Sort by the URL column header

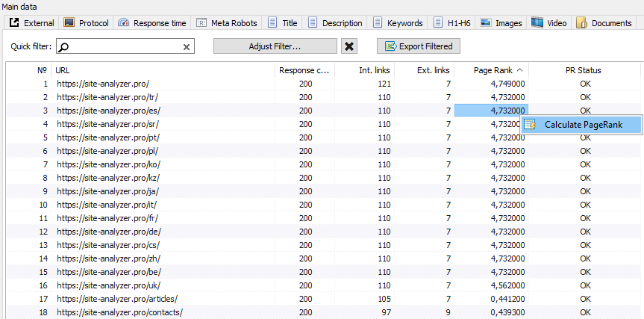pyautogui.click(x=163, y=70)
